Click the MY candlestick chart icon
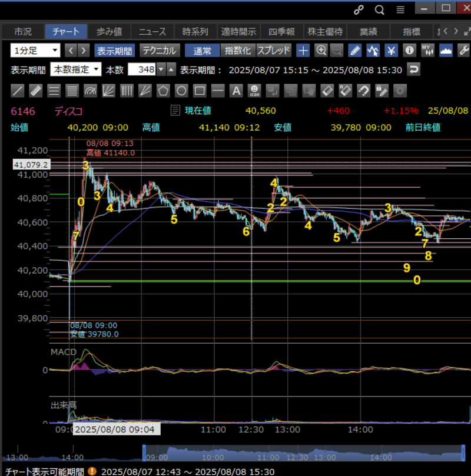Viewport: 471px width, 476px height. click(x=427, y=51)
